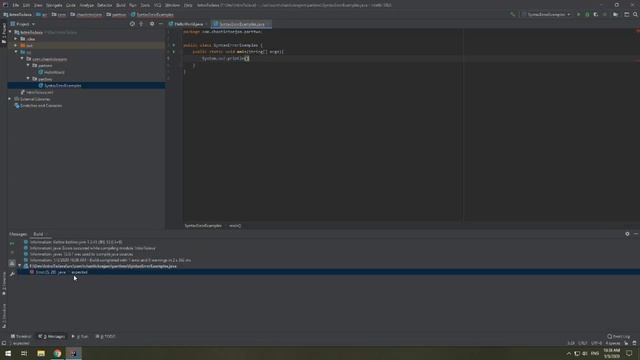Open Task View on the taskbar
Viewport: 640px width, 360px height.
pyautogui.click(x=24, y=353)
